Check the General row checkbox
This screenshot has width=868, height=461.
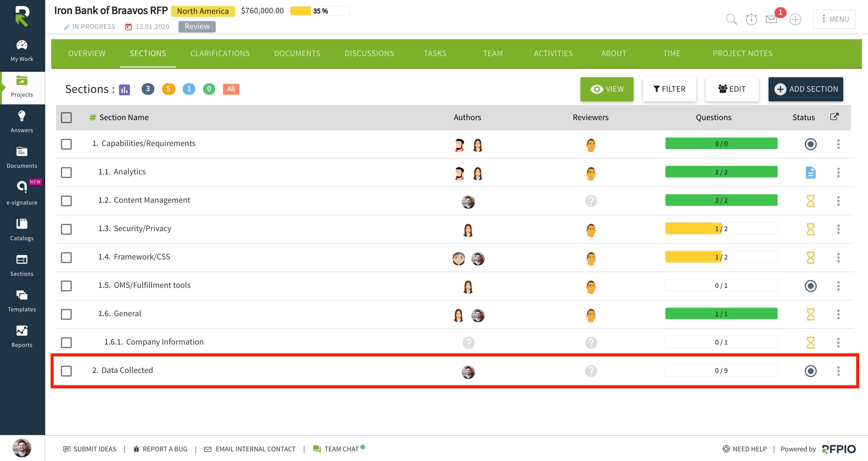[66, 314]
